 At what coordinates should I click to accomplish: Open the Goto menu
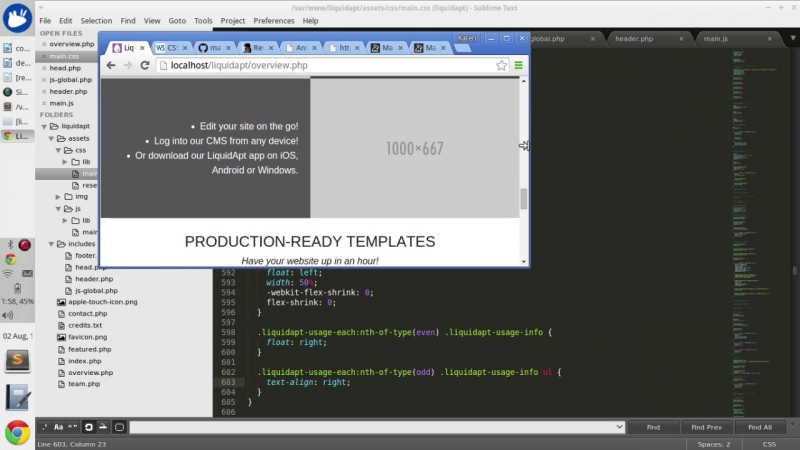pos(177,21)
